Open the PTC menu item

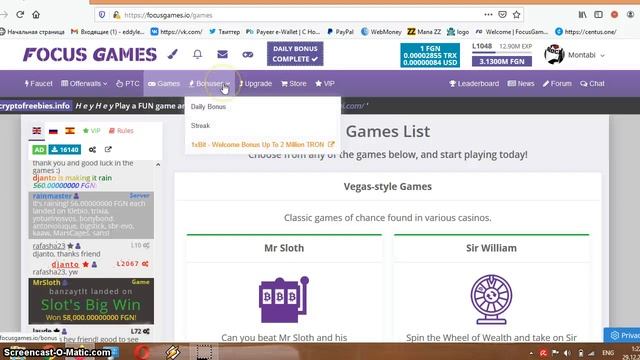(x=128, y=83)
